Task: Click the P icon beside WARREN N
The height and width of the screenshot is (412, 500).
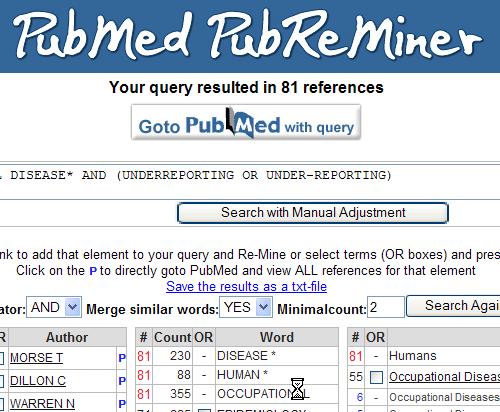Action: click(122, 404)
